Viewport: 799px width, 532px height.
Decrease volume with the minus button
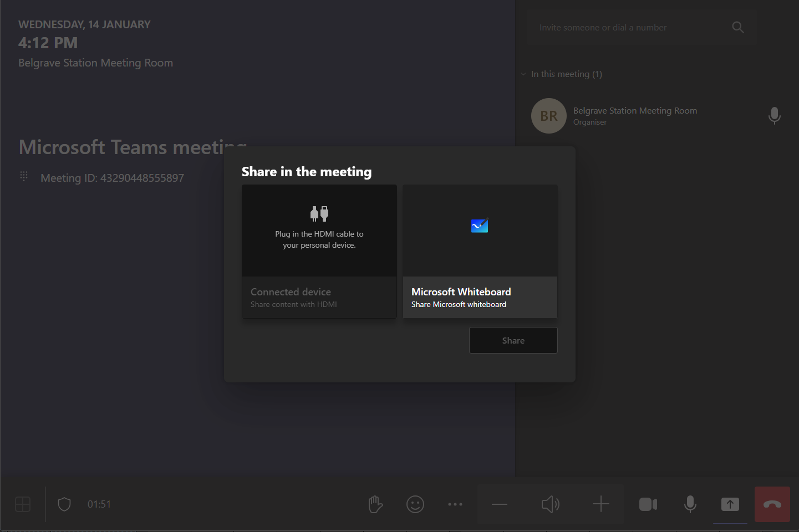(500, 504)
